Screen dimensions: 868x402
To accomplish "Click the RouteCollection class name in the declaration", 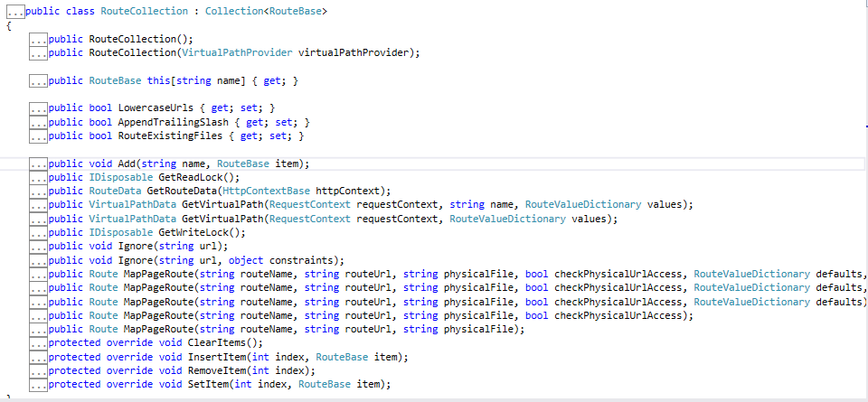I will pos(144,11).
